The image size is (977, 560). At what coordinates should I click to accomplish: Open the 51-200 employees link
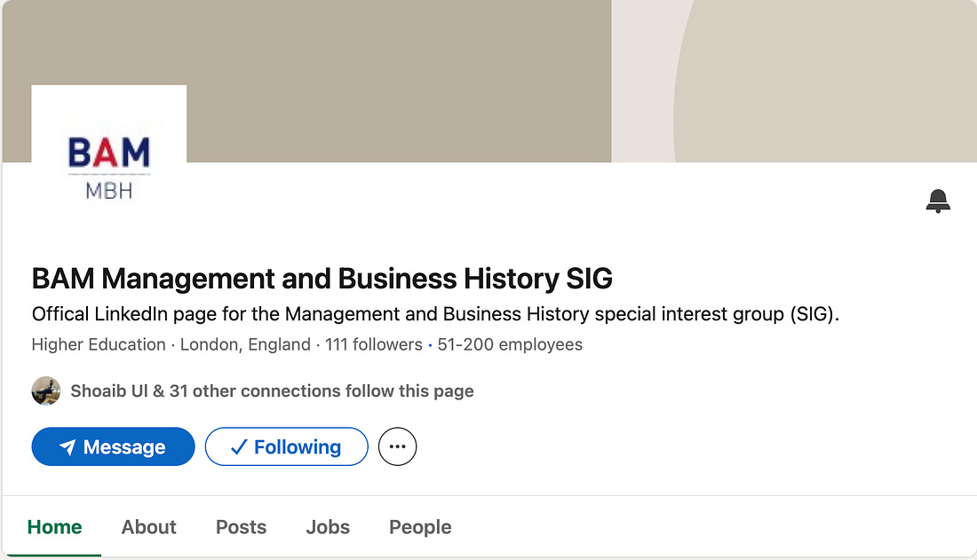pyautogui.click(x=510, y=344)
